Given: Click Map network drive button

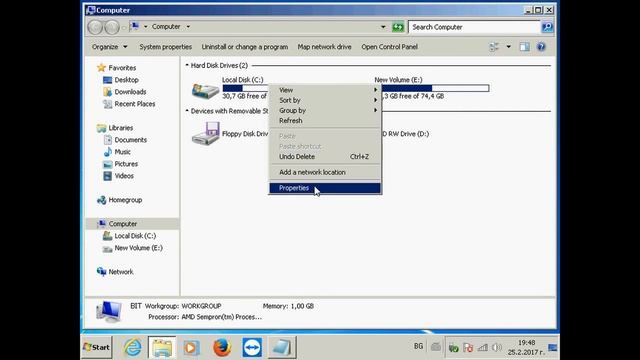Looking at the screenshot, I should pos(324,47).
